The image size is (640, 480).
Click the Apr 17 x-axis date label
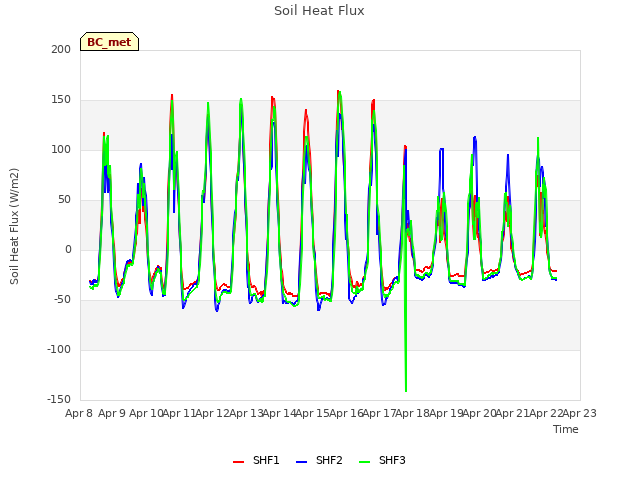[x=379, y=413]
